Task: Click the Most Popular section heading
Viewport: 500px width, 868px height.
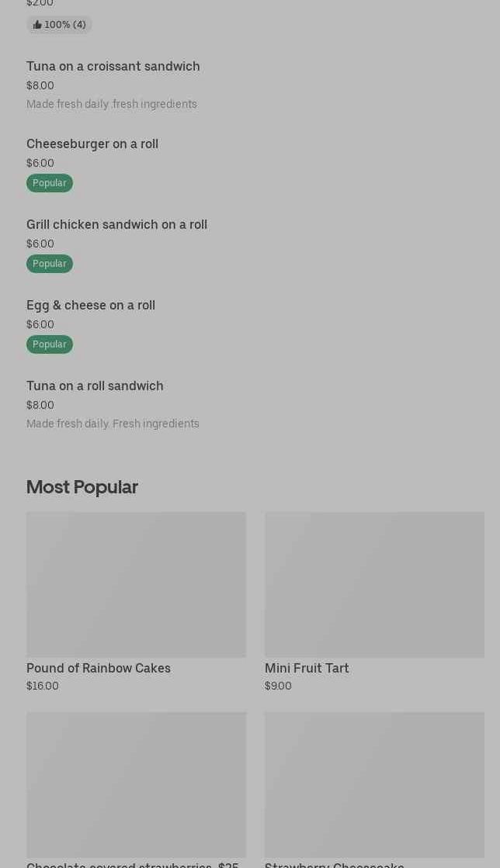Action: pyautogui.click(x=82, y=487)
